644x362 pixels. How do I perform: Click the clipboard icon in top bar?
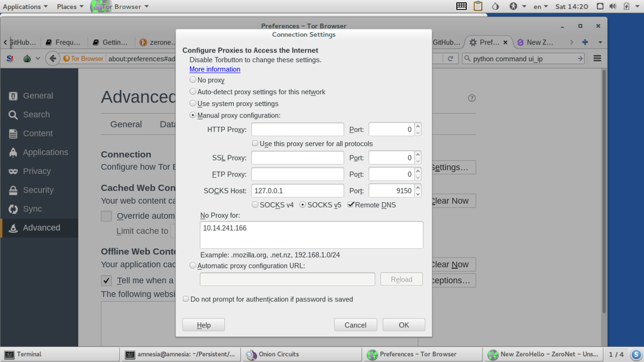pos(478,6)
